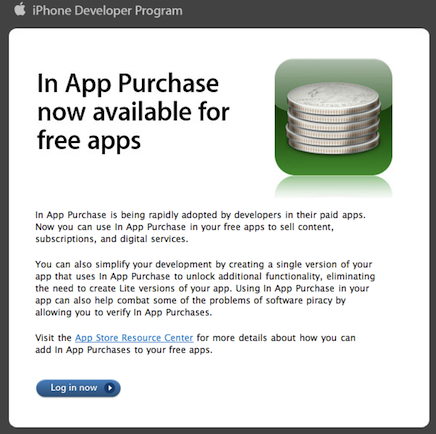This screenshot has width=436, height=434.
Task: Open the App Store Resource Center link
Action: [x=134, y=338]
